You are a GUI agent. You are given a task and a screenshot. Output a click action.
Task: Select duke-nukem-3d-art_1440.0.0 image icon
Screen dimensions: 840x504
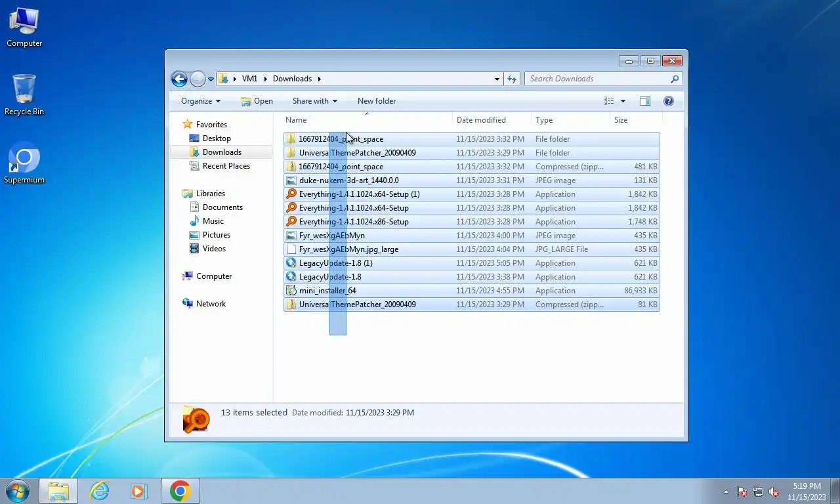coord(291,180)
